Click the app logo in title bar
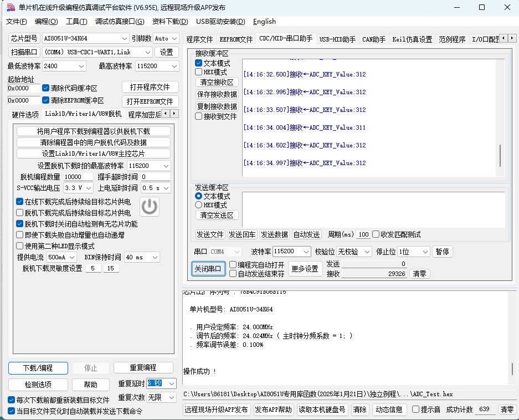 [x=11, y=7]
